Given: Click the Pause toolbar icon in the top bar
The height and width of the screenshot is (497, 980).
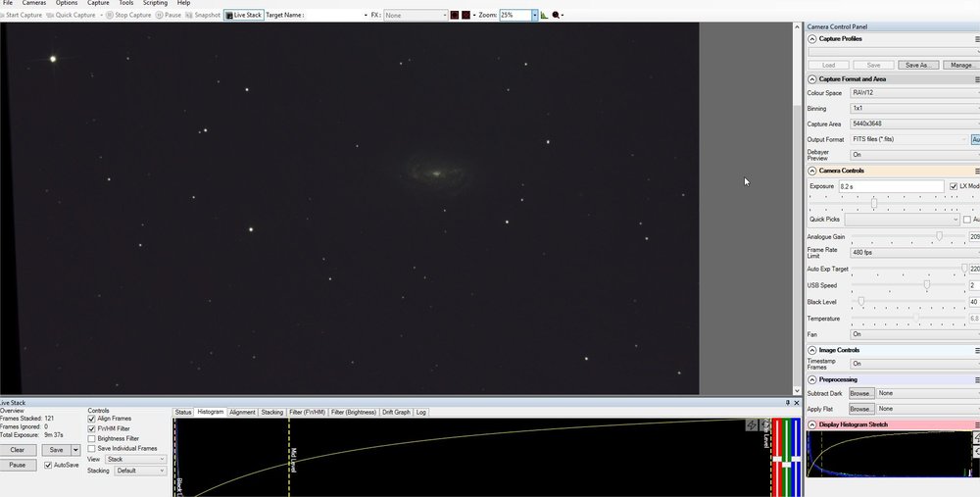Looking at the screenshot, I should (x=160, y=15).
